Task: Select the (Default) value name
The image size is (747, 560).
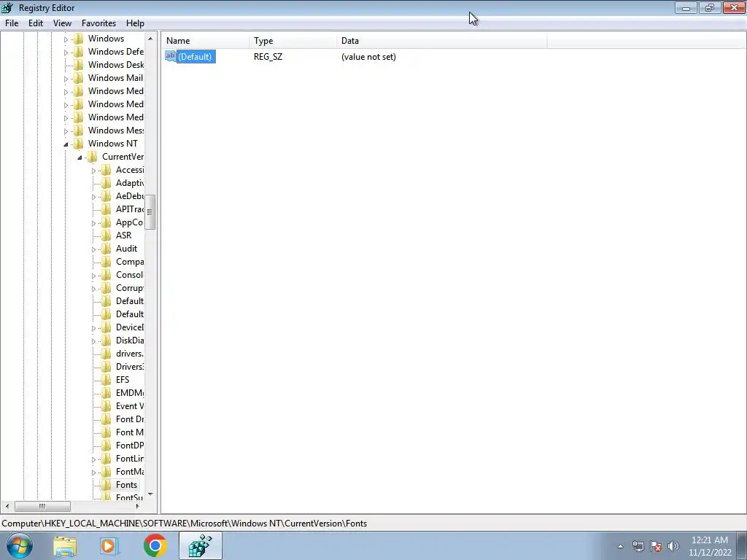Action: tap(195, 57)
